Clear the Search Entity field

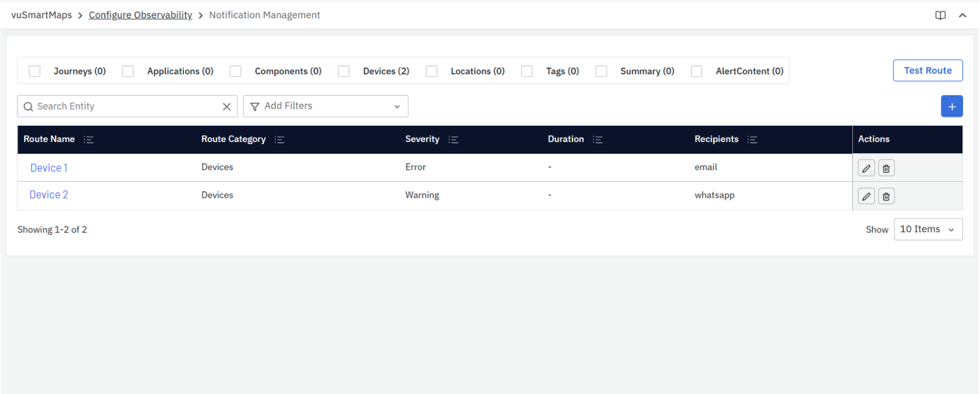[227, 106]
